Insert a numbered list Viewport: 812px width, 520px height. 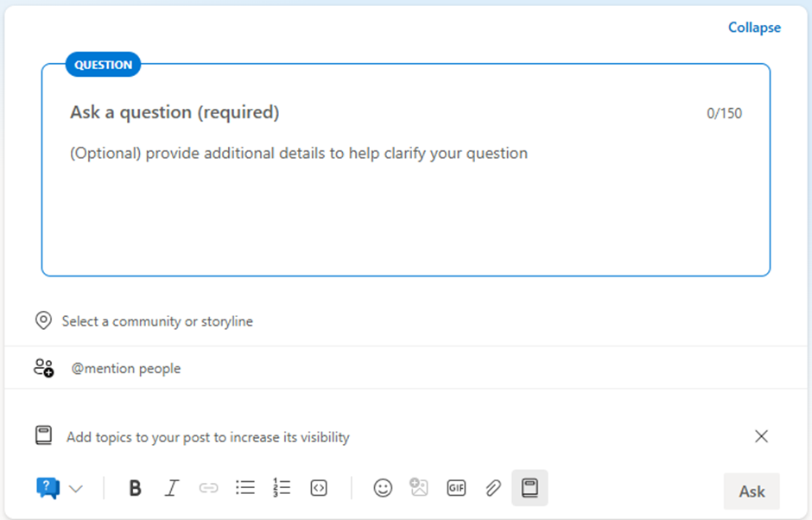pyautogui.click(x=282, y=488)
